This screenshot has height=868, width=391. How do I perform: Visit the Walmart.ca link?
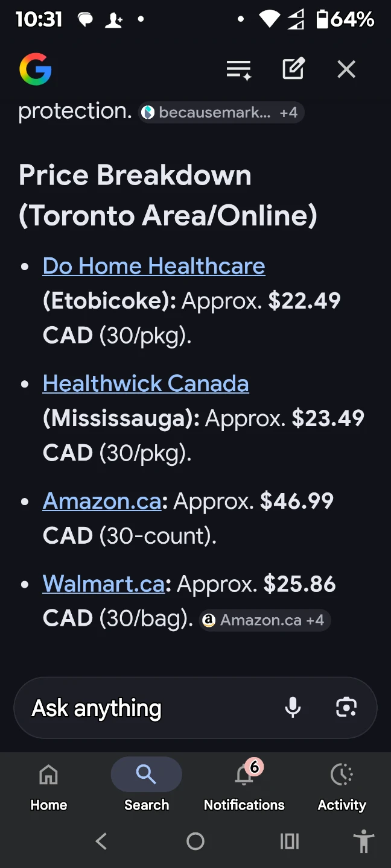tap(104, 583)
